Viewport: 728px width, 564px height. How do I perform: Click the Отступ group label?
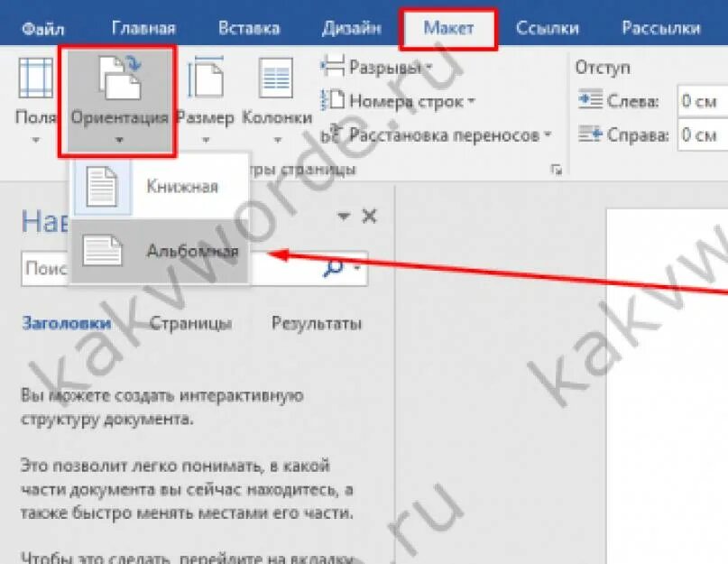(603, 68)
